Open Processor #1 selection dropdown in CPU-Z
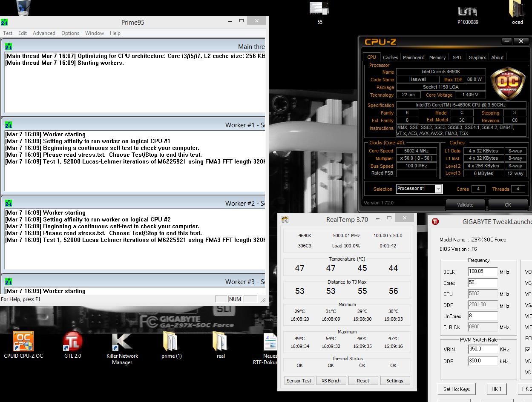Image resolution: width=532 pixels, height=402 pixels. (x=419, y=189)
